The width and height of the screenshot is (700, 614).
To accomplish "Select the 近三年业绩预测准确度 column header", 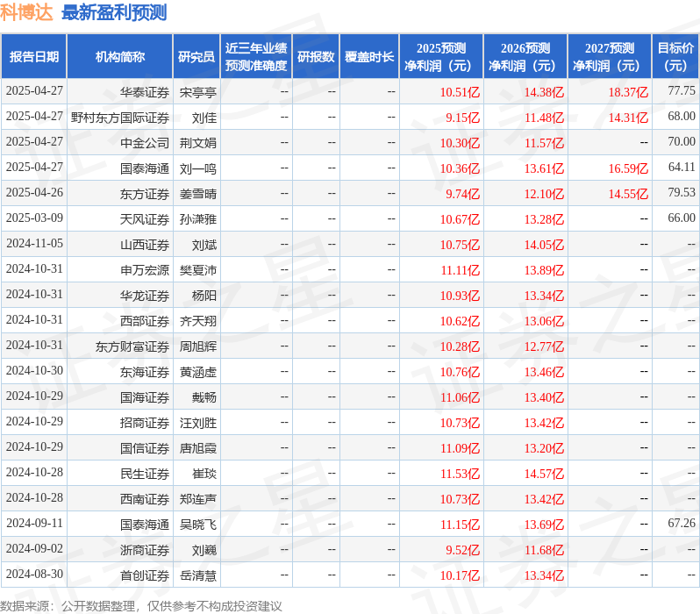I will pos(256,57).
